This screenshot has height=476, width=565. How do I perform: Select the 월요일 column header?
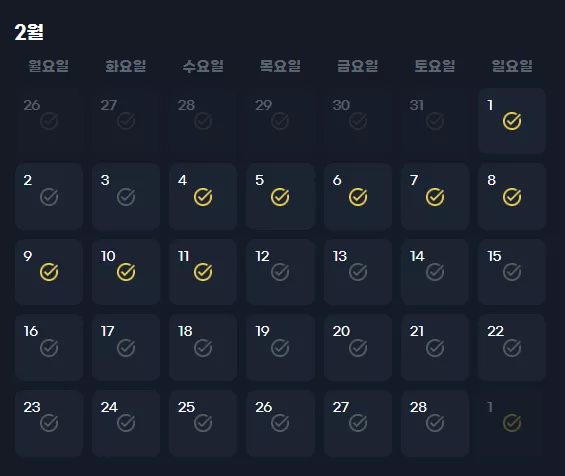[49, 66]
